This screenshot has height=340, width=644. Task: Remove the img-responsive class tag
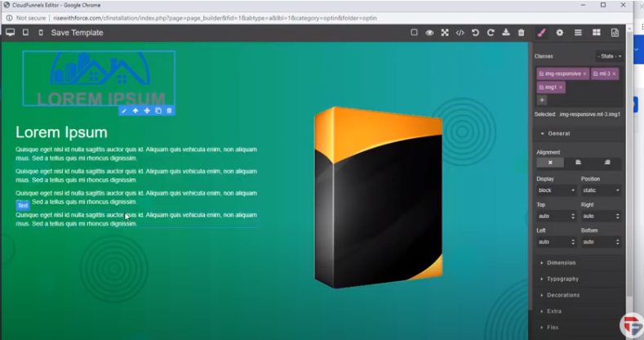[584, 74]
